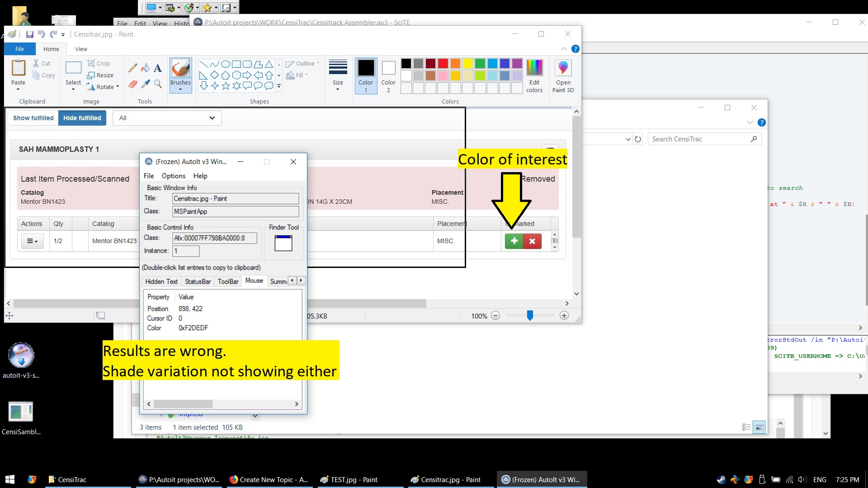Expand the Shapes gallery more arrow
The width and height of the screenshot is (868, 488).
point(279,86)
